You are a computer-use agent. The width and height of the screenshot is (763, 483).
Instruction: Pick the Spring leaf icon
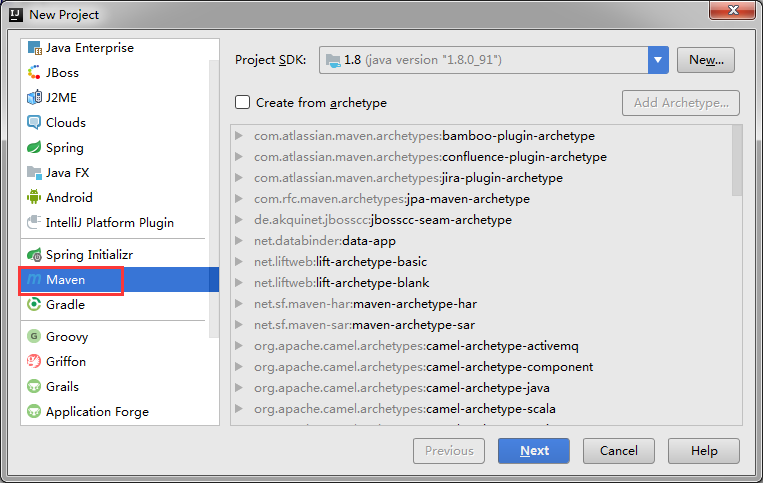tap(34, 147)
